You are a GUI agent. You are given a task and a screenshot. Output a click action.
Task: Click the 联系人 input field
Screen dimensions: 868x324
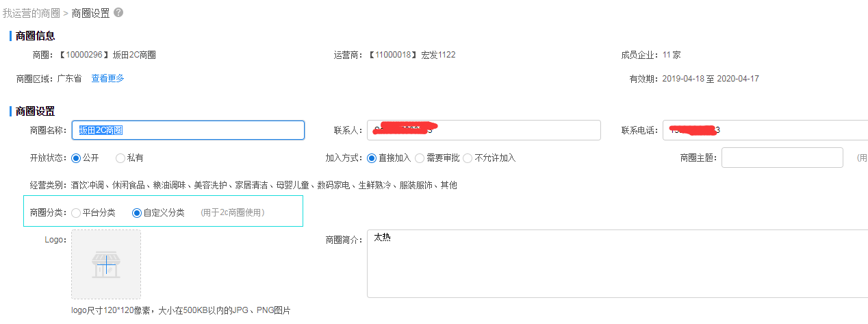click(x=484, y=130)
